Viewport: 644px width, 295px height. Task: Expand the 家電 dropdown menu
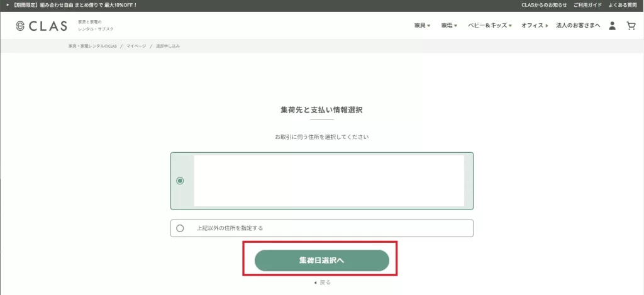click(x=449, y=25)
